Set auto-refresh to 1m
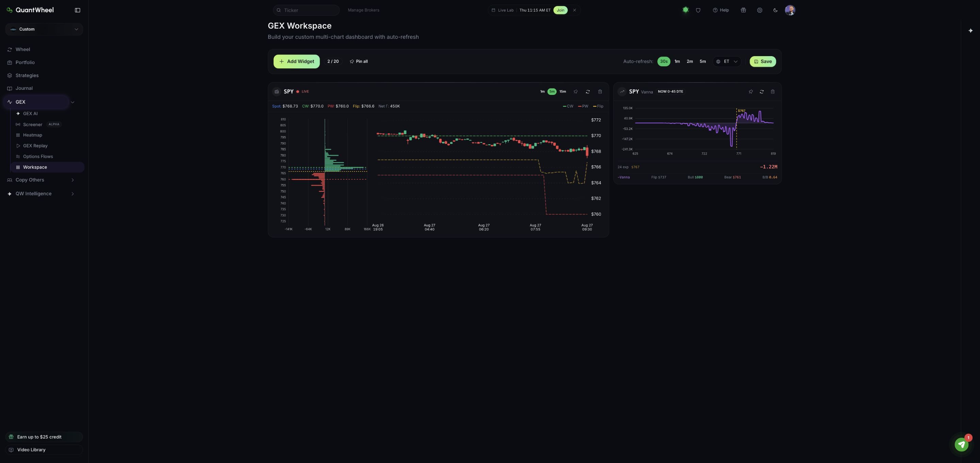980x463 pixels. pos(677,61)
